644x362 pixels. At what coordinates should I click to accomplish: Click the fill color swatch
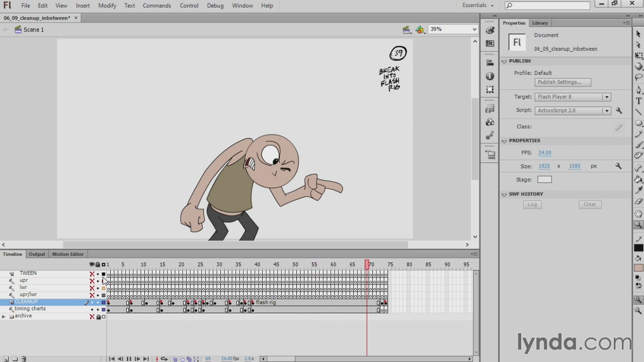[x=638, y=267]
